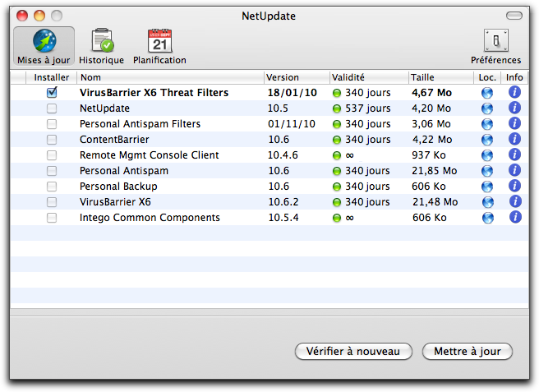Screen dimensions: 539x392
Task: Tick Remote Mgmt Console Client checkbox
Action: point(52,155)
